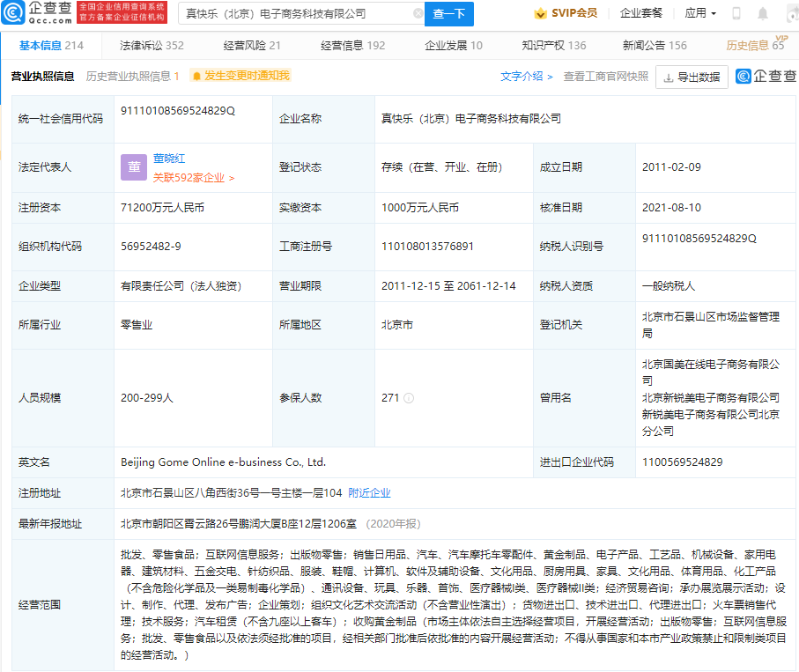799x672 pixels.
Task: Click 查看工商官网快照 link
Action: tap(606, 77)
